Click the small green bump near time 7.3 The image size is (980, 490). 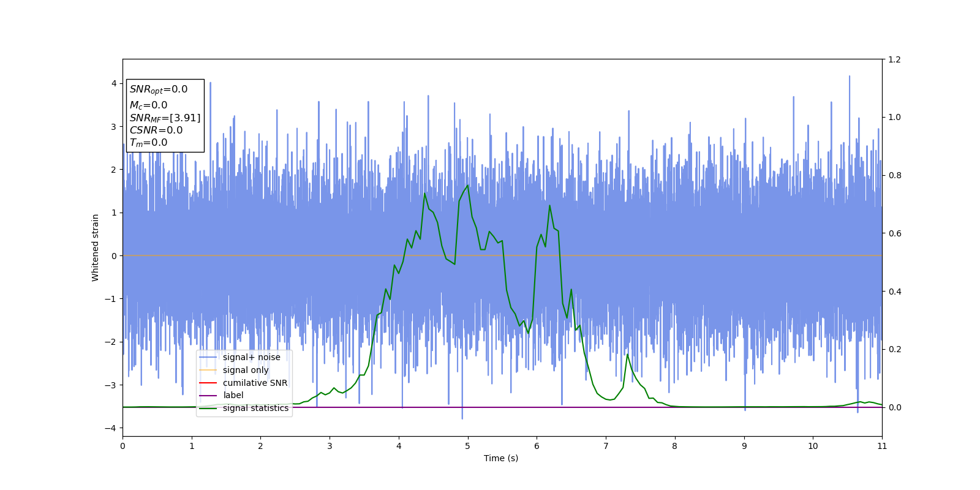627,355
